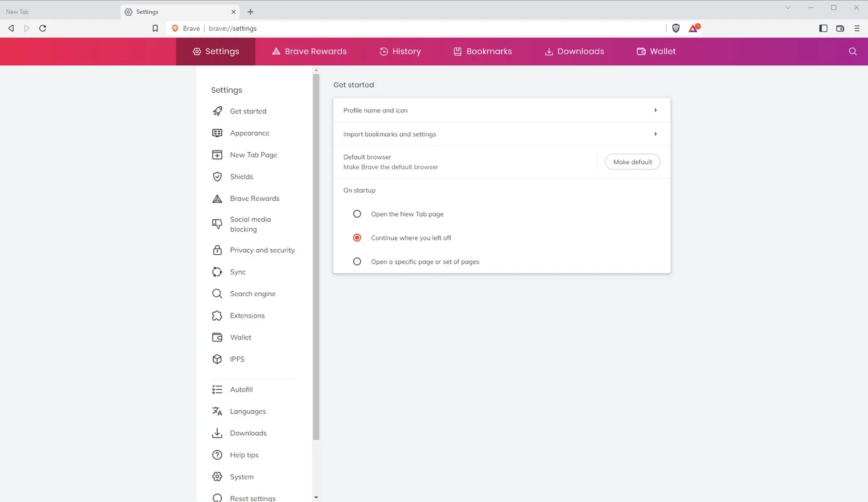Toggle the sidebar panel icon
The width and height of the screenshot is (868, 502).
pyautogui.click(x=823, y=28)
